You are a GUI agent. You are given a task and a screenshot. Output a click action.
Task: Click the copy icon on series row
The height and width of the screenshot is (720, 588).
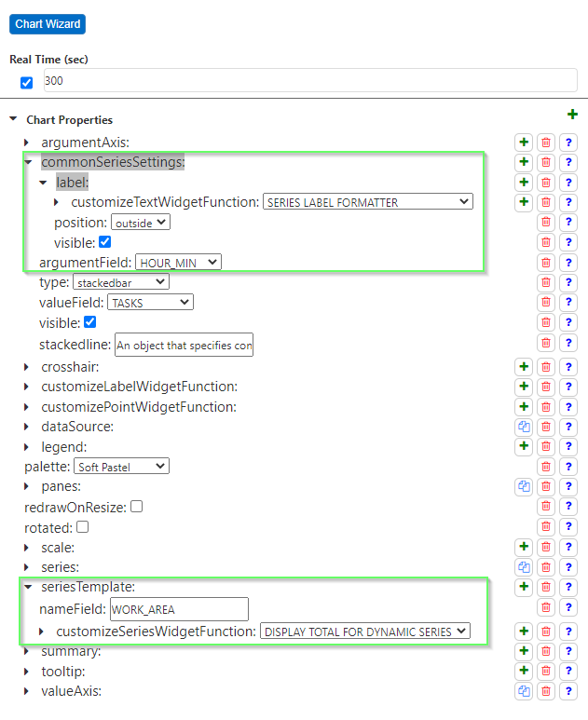coord(524,567)
